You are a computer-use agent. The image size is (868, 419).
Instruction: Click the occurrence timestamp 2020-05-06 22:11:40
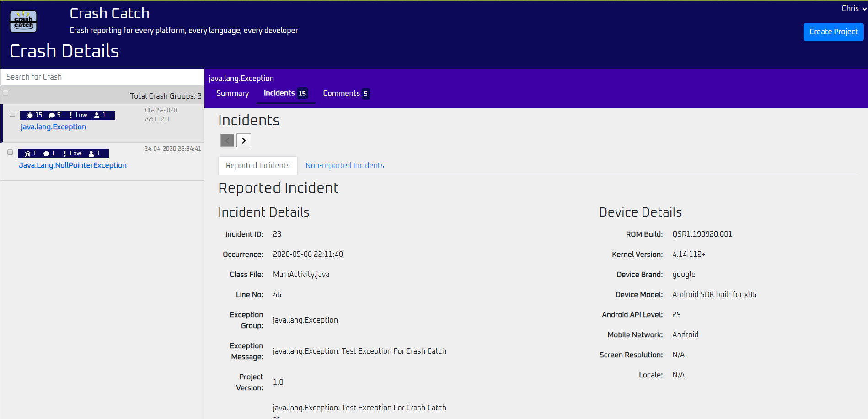[x=308, y=254]
